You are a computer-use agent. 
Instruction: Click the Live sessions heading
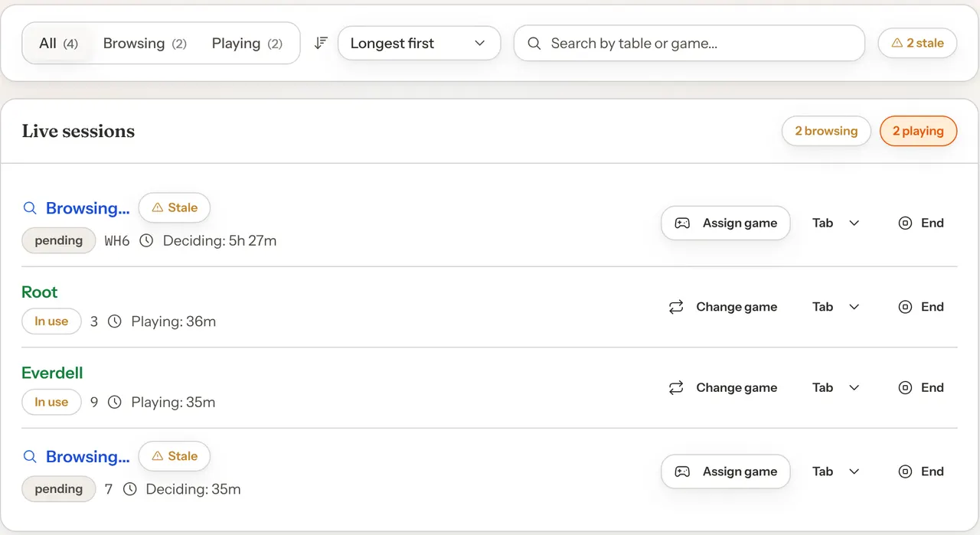(x=78, y=131)
